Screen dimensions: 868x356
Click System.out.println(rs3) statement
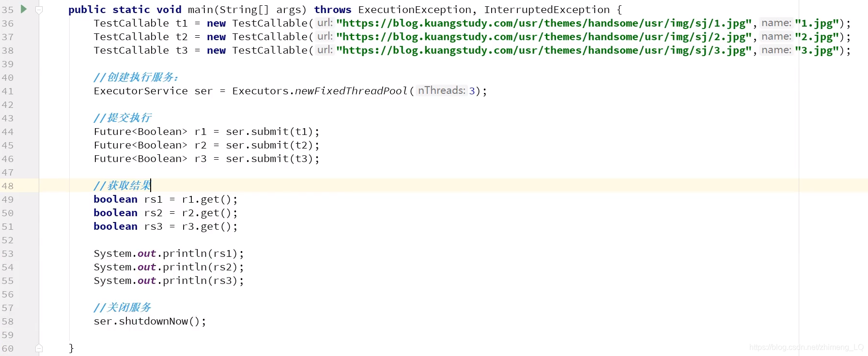click(x=169, y=281)
